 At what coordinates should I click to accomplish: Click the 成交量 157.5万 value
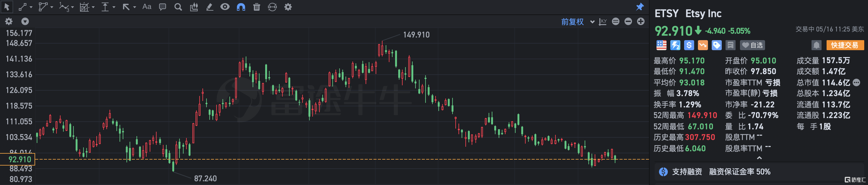[x=836, y=60]
